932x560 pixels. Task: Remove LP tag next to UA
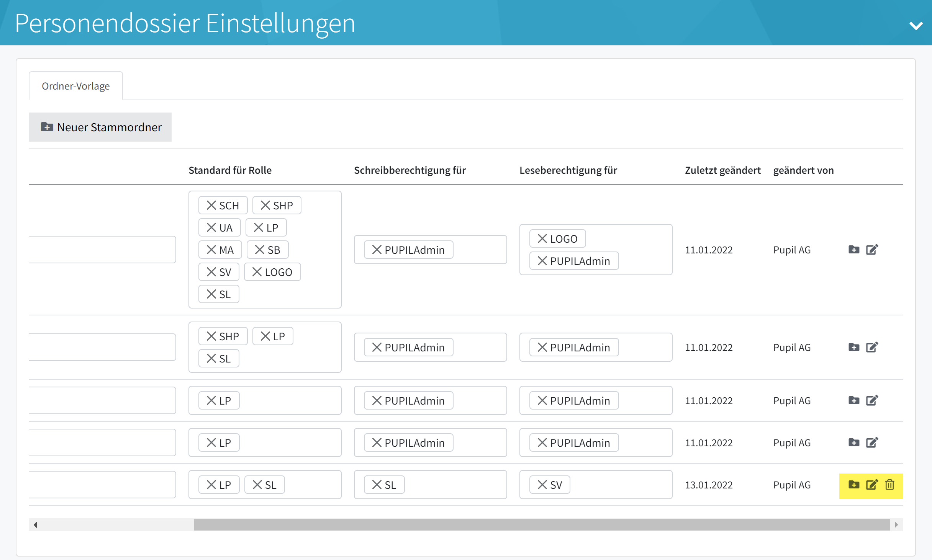(x=258, y=228)
